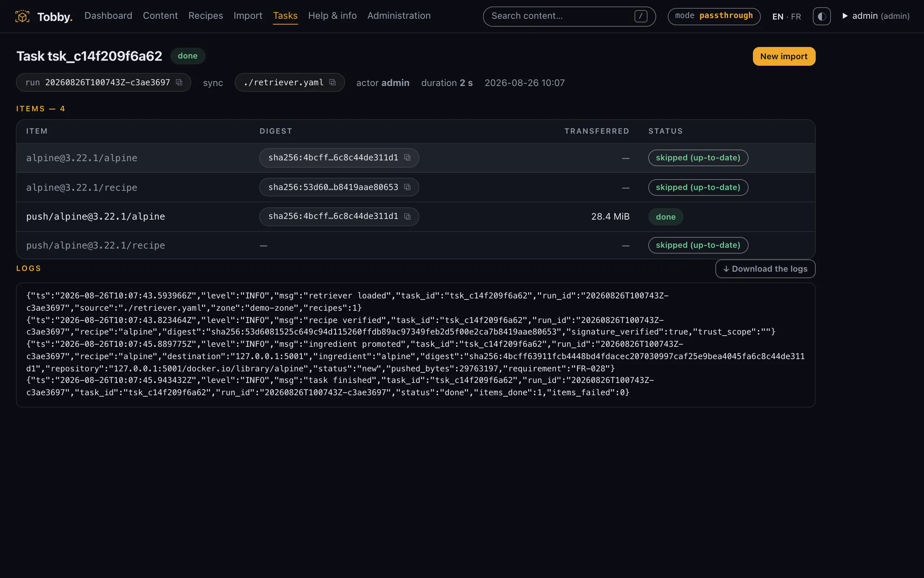Click the LOGS section heading
The image size is (924, 578).
[29, 268]
